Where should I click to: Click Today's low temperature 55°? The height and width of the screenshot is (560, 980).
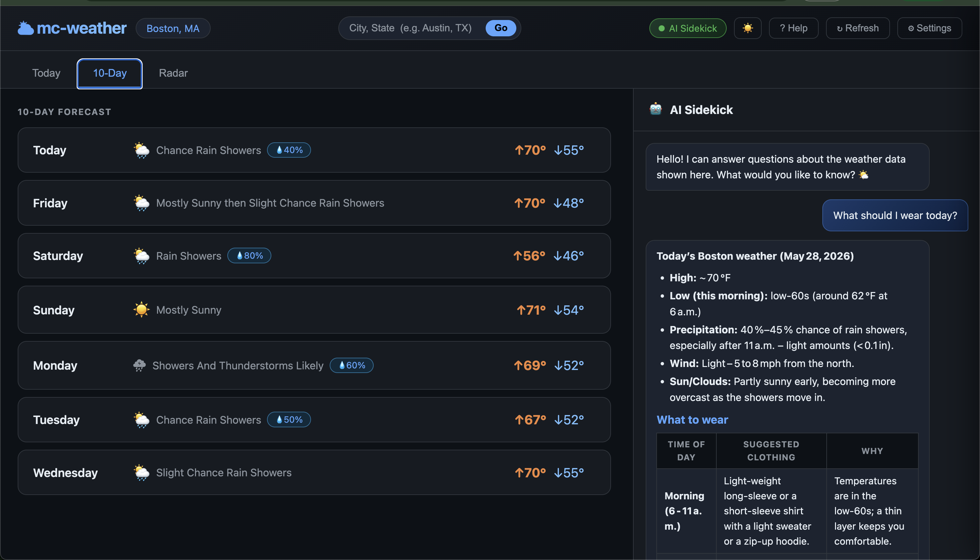pyautogui.click(x=569, y=150)
